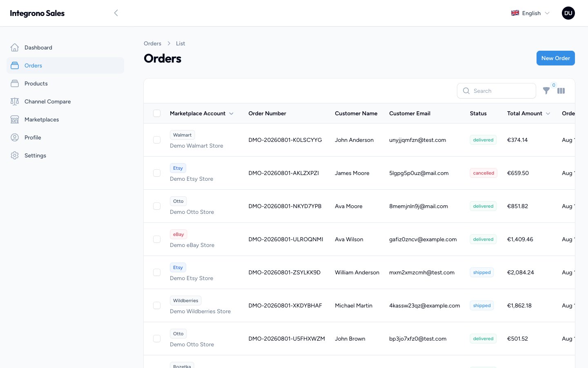Open the table filter funnel icon
The width and height of the screenshot is (588, 368).
[x=546, y=91]
